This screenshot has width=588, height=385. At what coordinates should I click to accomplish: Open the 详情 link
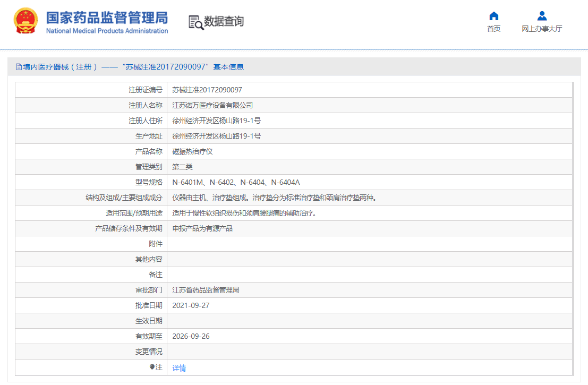(x=179, y=368)
